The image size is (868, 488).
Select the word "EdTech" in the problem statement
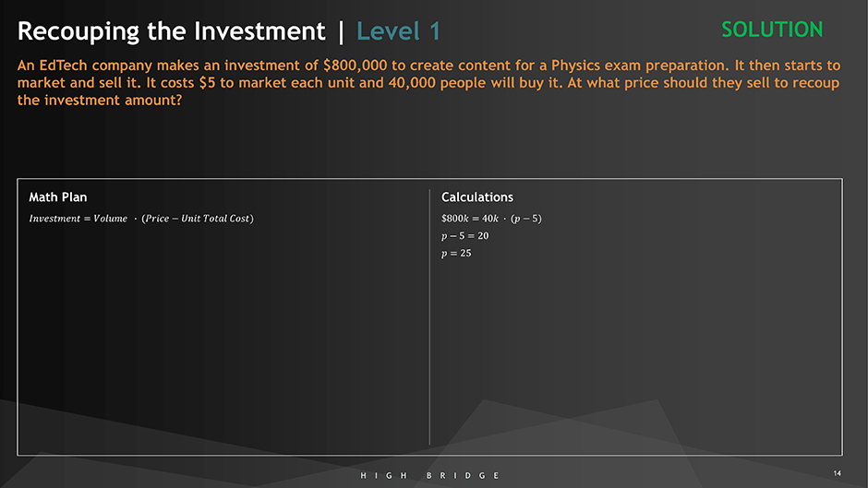[x=64, y=66]
